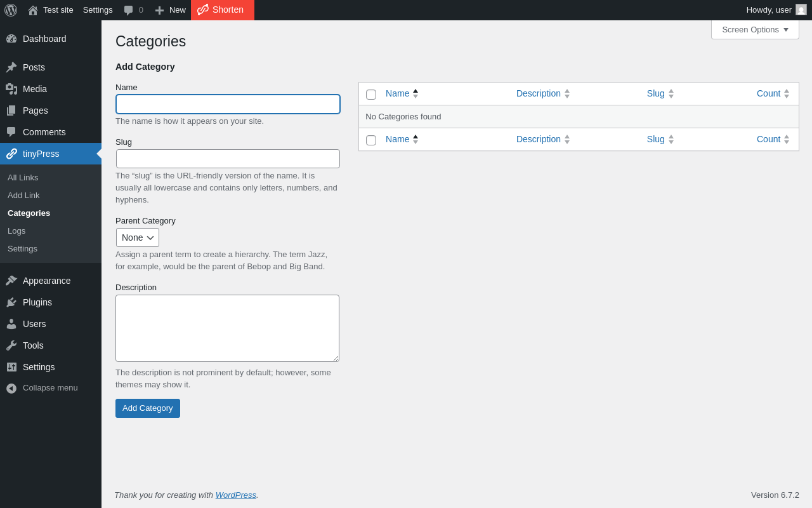This screenshot has height=508, width=812.
Task: Open the Logs submenu item
Action: [16, 231]
